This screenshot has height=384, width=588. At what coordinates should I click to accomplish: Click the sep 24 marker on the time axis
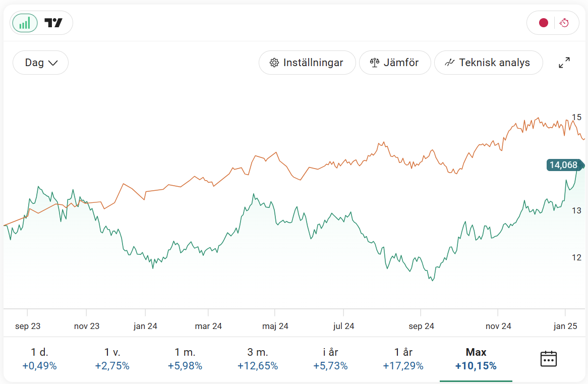pyautogui.click(x=422, y=326)
